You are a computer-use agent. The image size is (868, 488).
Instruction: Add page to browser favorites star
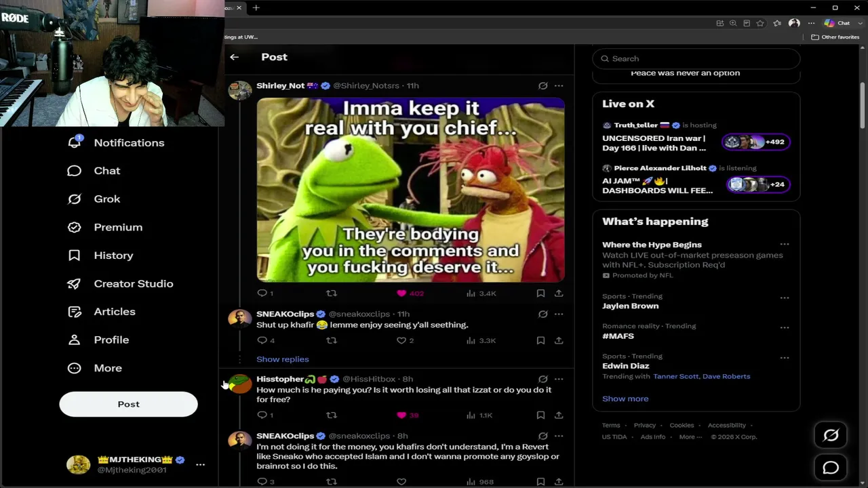760,23
